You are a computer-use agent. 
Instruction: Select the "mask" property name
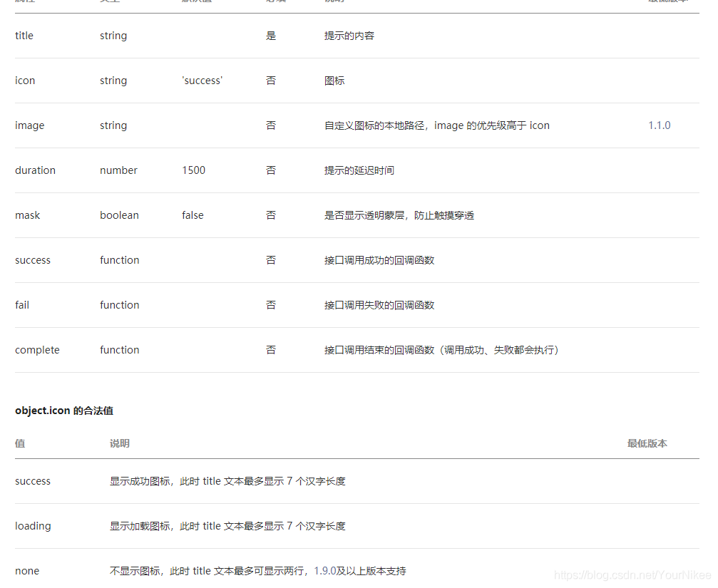tap(27, 215)
